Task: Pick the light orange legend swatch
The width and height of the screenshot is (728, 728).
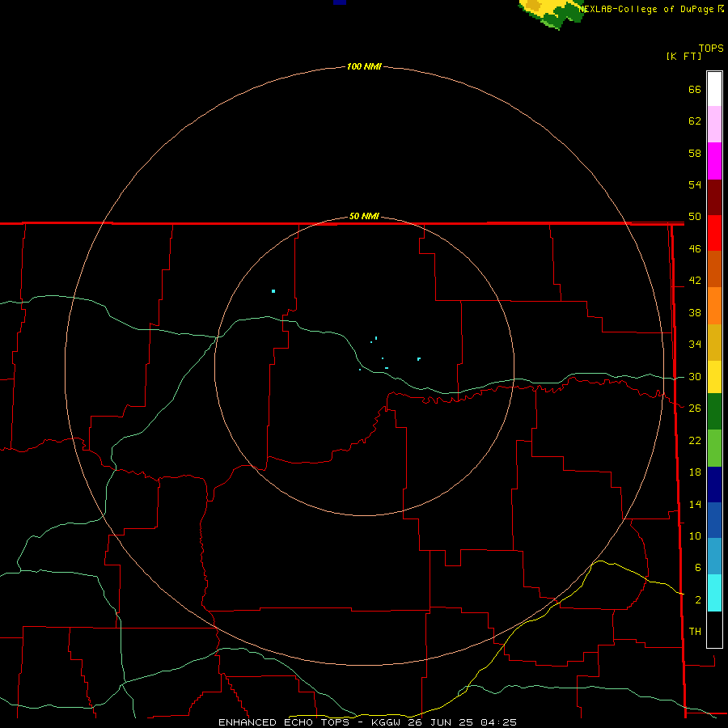Action: 714,306
